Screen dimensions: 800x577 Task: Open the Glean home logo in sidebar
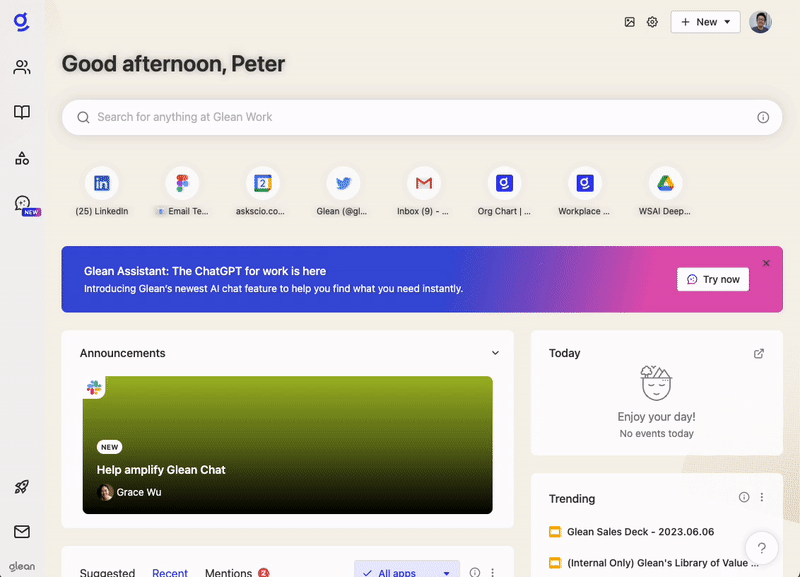coord(21,22)
